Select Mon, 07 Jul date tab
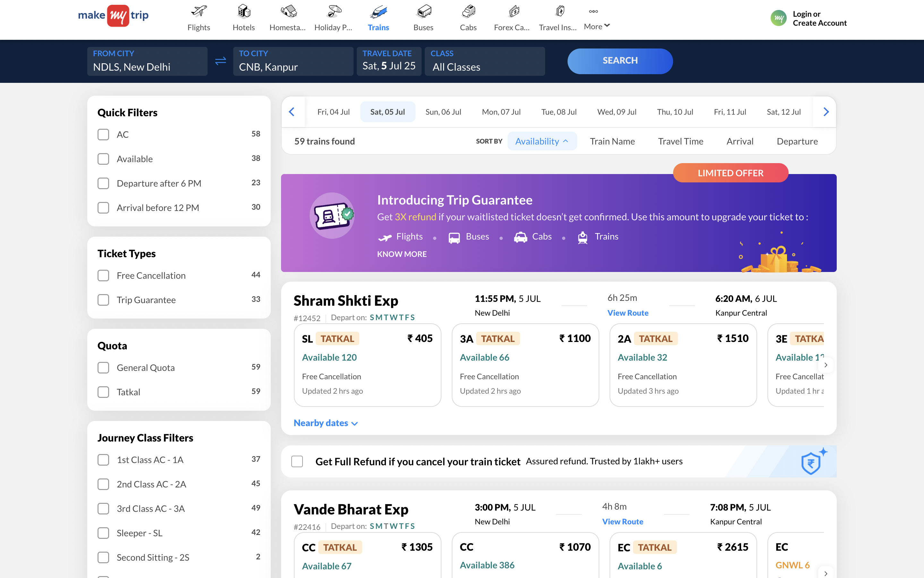The image size is (924, 578). 501,112
